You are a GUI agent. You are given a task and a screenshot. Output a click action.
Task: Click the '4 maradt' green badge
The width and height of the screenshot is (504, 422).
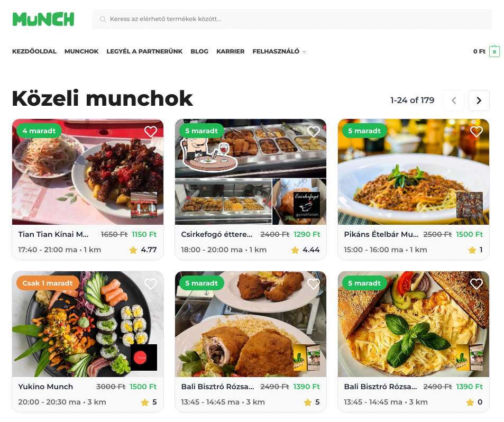point(39,131)
